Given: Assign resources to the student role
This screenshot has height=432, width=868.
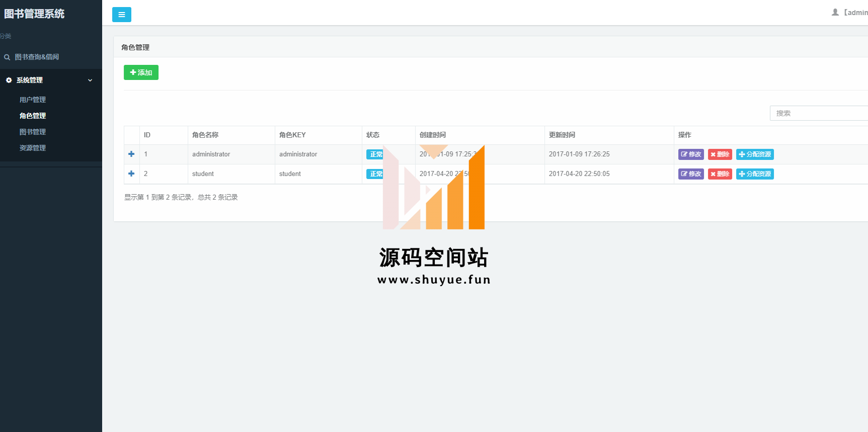Looking at the screenshot, I should (755, 174).
